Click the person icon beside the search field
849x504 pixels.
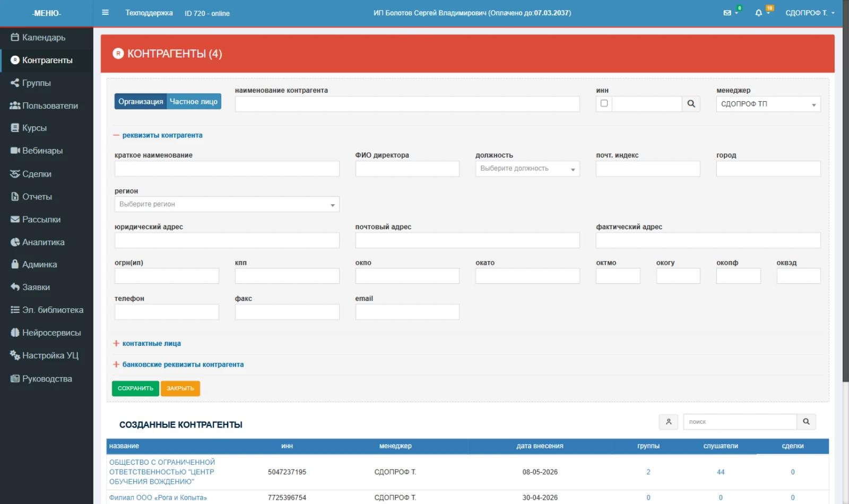[669, 422]
